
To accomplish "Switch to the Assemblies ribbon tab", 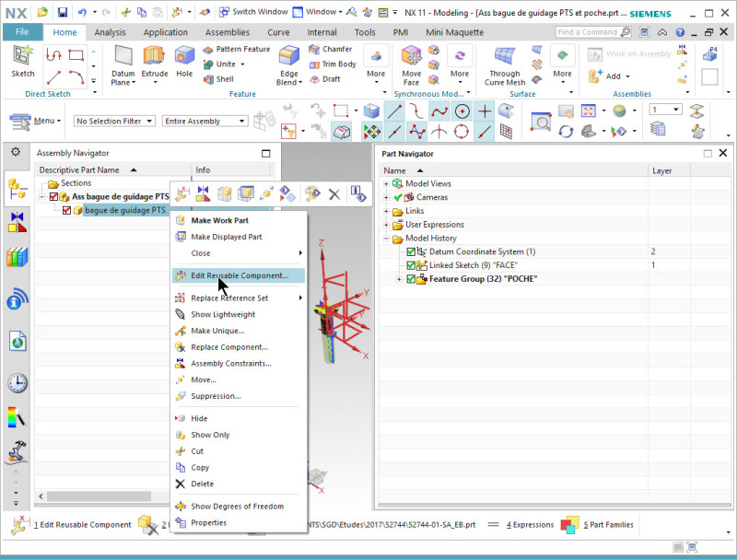I will (x=228, y=32).
